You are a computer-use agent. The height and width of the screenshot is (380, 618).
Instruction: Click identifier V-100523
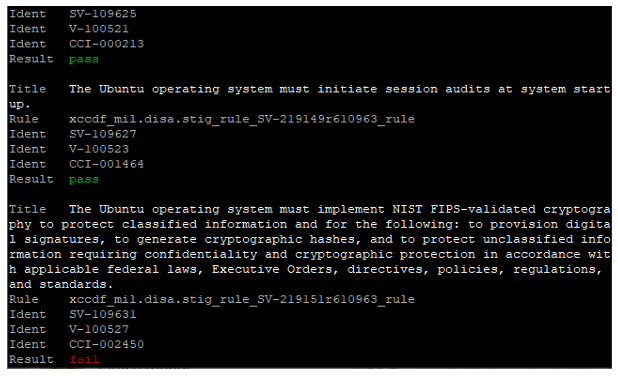tap(99, 149)
